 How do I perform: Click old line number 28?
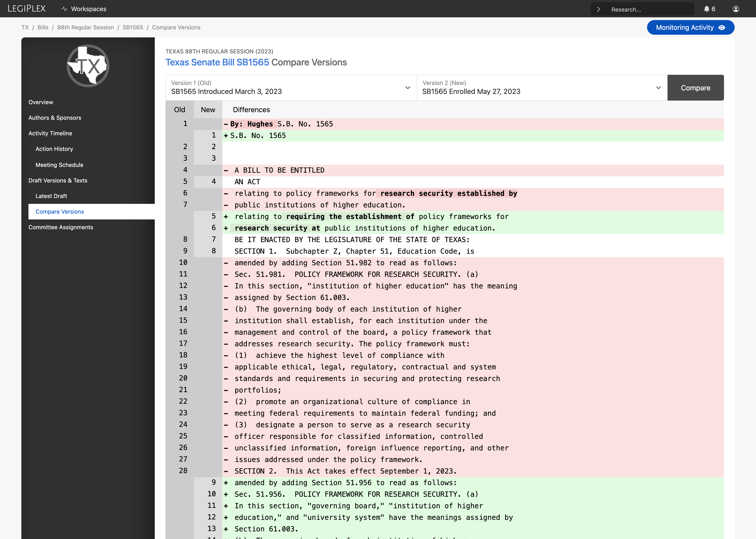click(x=183, y=471)
